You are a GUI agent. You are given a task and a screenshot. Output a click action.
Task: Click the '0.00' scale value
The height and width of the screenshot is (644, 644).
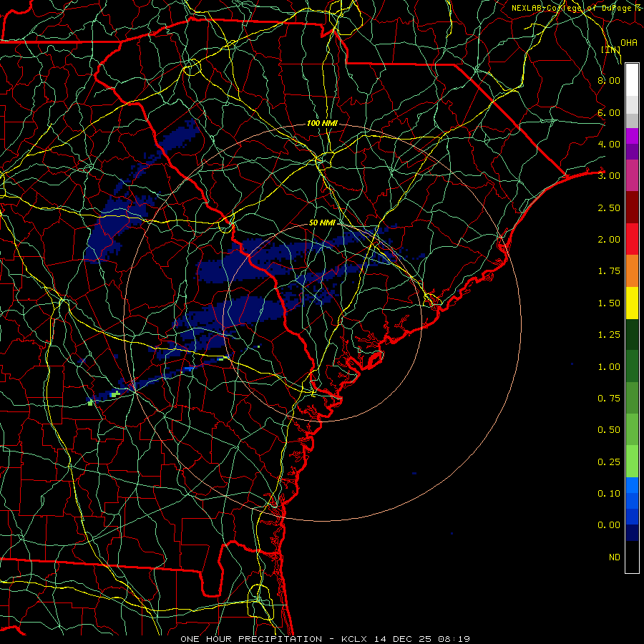click(x=609, y=525)
